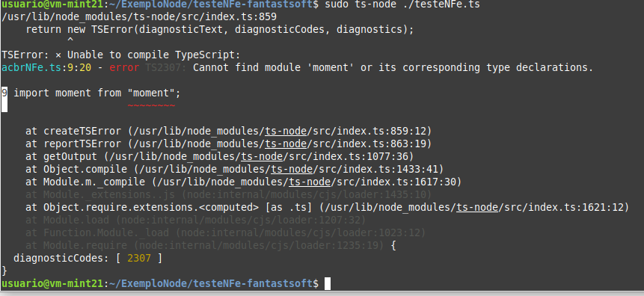
Task: Click the dimmed Module.load stack trace line
Action: (195, 220)
